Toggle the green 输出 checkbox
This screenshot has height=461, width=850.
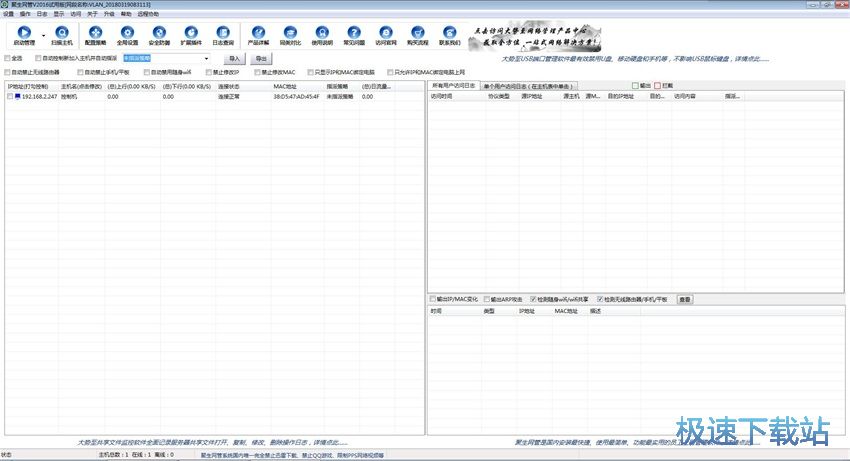pyautogui.click(x=635, y=86)
